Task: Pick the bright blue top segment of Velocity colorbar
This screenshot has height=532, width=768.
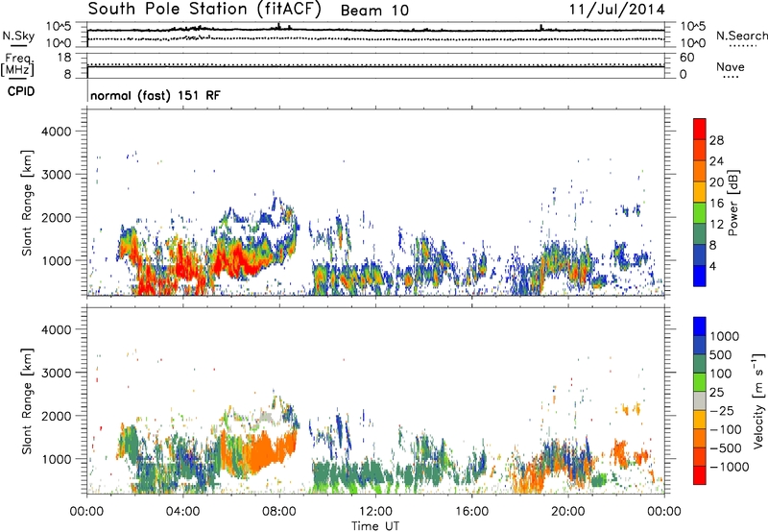Action: click(700, 326)
